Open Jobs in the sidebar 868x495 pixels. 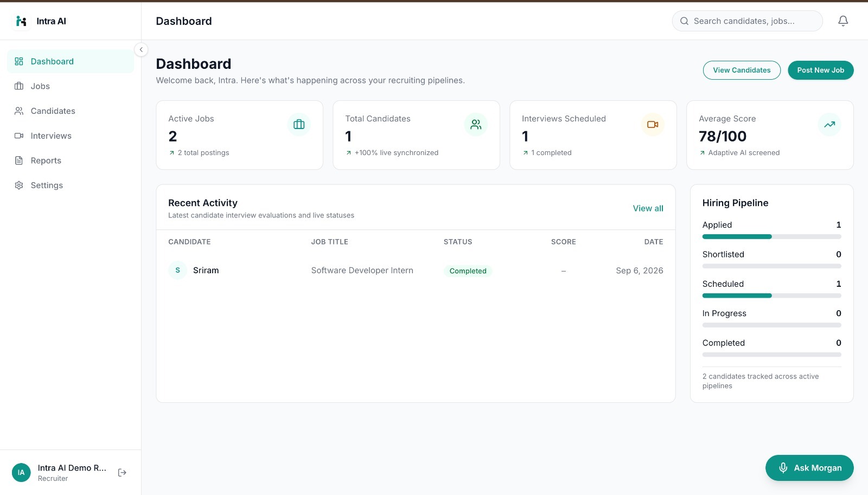click(71, 86)
